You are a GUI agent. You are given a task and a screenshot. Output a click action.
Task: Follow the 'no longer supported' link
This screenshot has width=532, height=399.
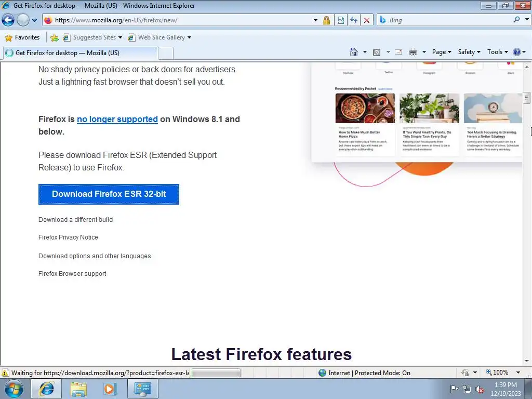tap(117, 119)
